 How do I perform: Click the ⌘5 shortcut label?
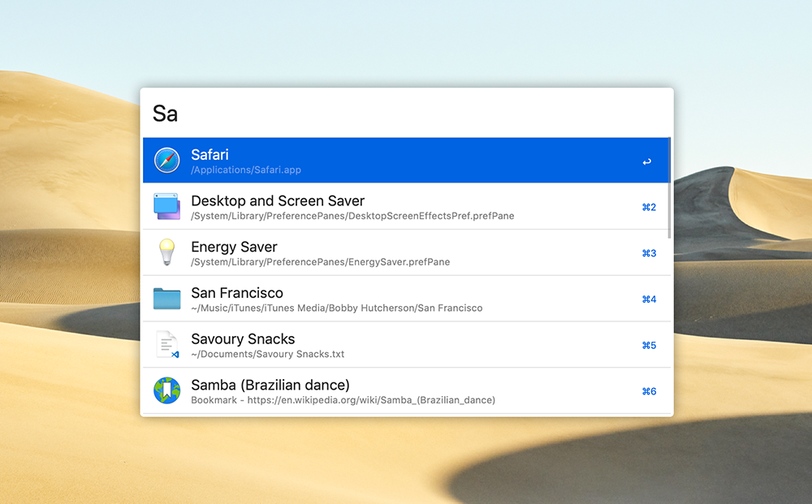click(649, 345)
